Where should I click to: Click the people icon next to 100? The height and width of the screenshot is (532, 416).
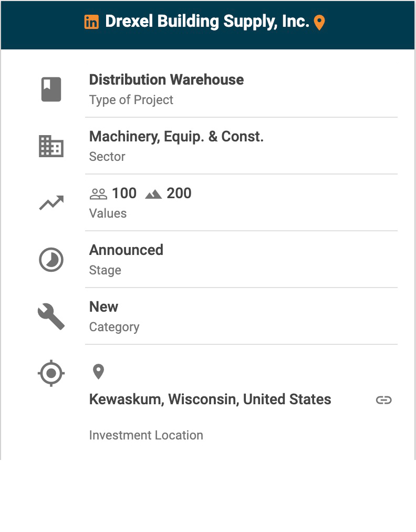[x=98, y=194]
